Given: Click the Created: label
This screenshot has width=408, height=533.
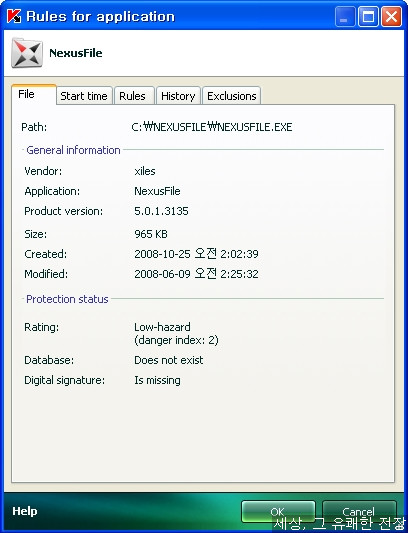Looking at the screenshot, I should (46, 254).
